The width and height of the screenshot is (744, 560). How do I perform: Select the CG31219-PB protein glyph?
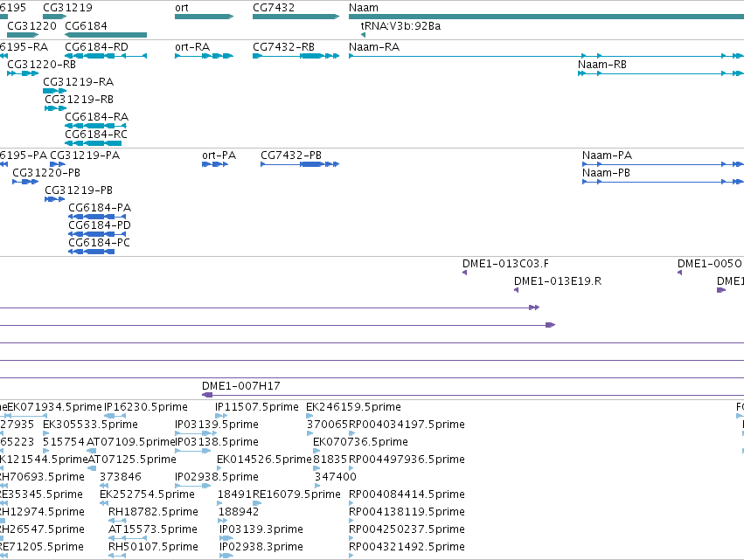coord(54,199)
